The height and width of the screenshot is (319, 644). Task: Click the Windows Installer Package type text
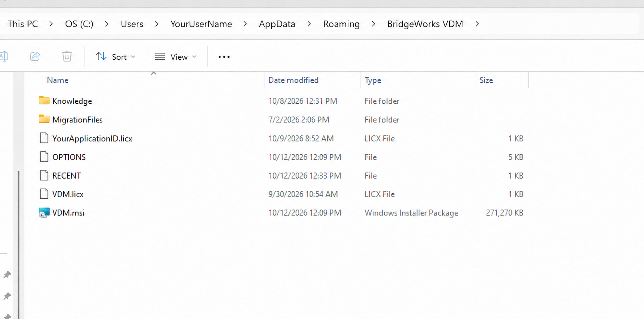click(x=411, y=213)
